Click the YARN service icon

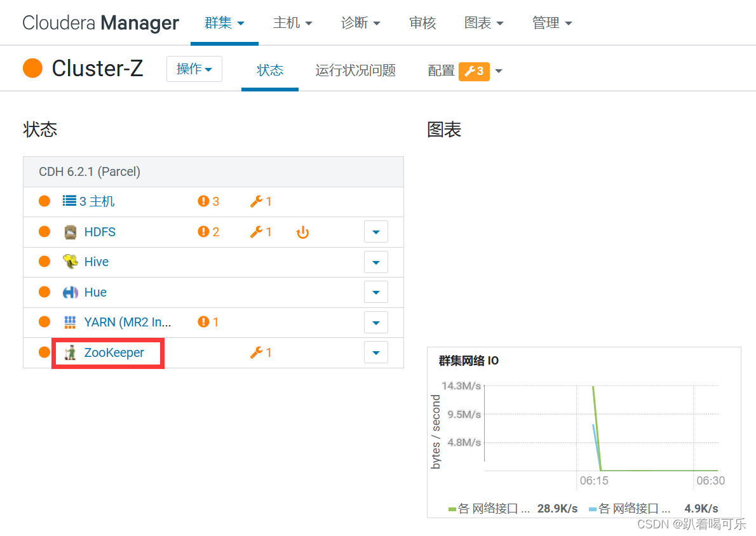pos(71,322)
